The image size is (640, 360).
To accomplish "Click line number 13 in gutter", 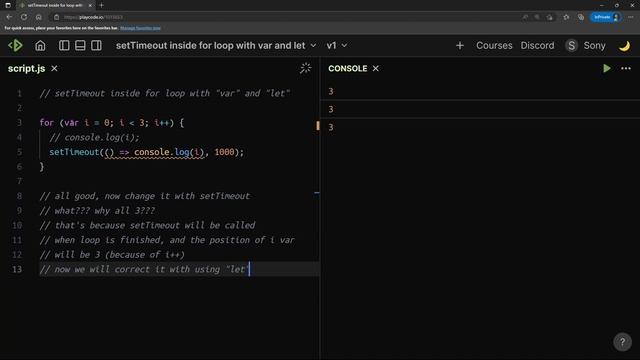I will pos(17,269).
